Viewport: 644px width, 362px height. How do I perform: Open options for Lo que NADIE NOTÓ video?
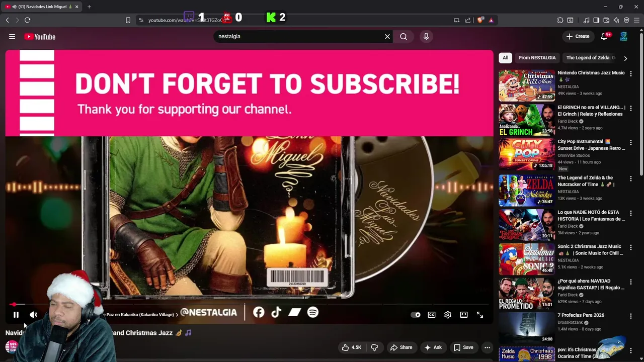[630, 213]
